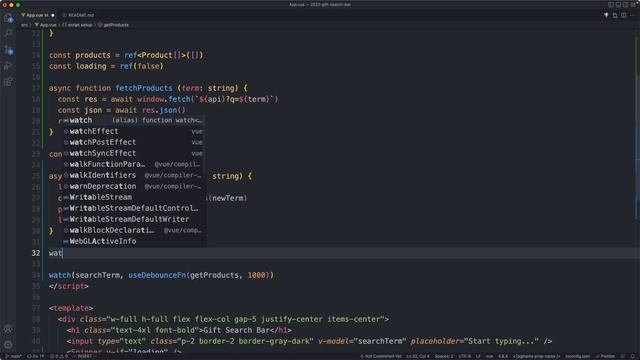Screen dimensions: 640x360
Task: Click the UTF-8 encoding status item
Action: (x=464, y=356)
